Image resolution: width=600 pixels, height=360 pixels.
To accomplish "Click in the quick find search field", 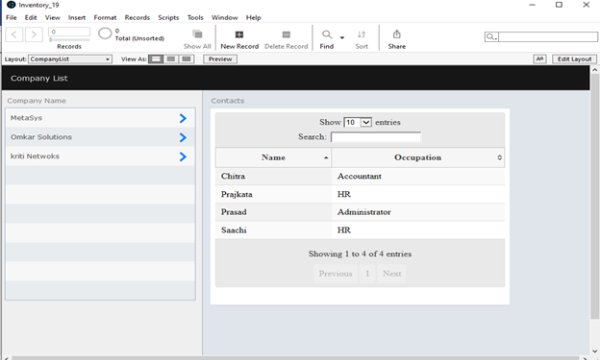I will pyautogui.click(x=548, y=37).
